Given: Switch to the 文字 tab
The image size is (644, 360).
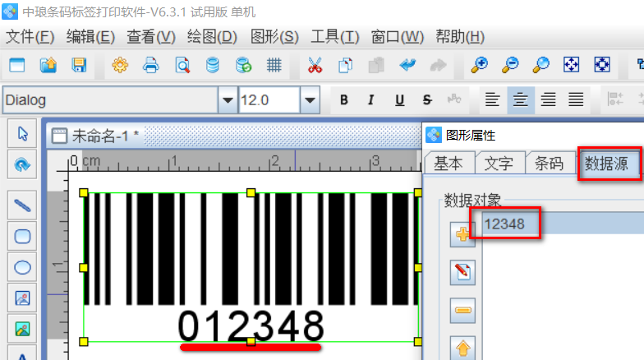Looking at the screenshot, I should pos(499,164).
